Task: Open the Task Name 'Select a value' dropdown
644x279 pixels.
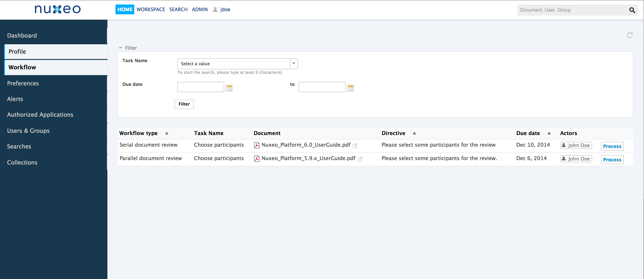Action: click(x=237, y=64)
